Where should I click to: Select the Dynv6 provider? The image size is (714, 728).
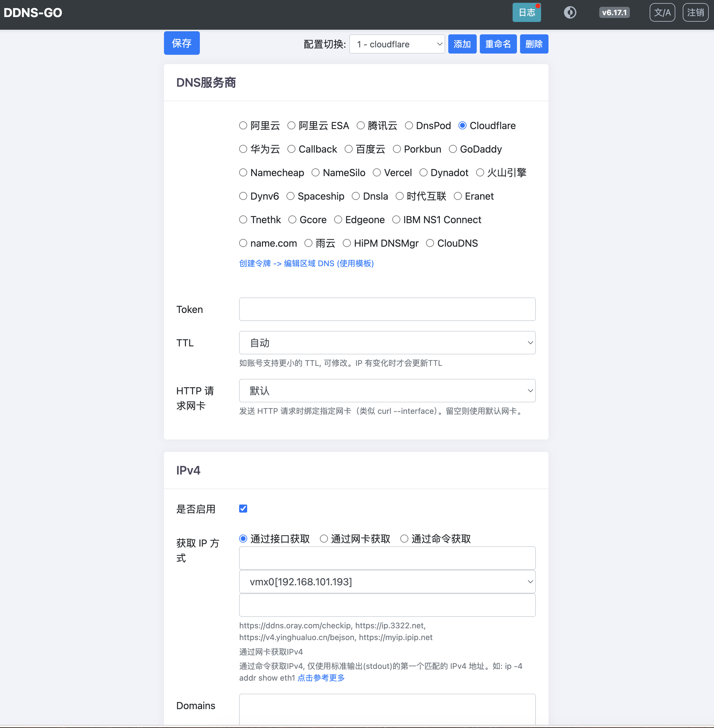point(243,196)
